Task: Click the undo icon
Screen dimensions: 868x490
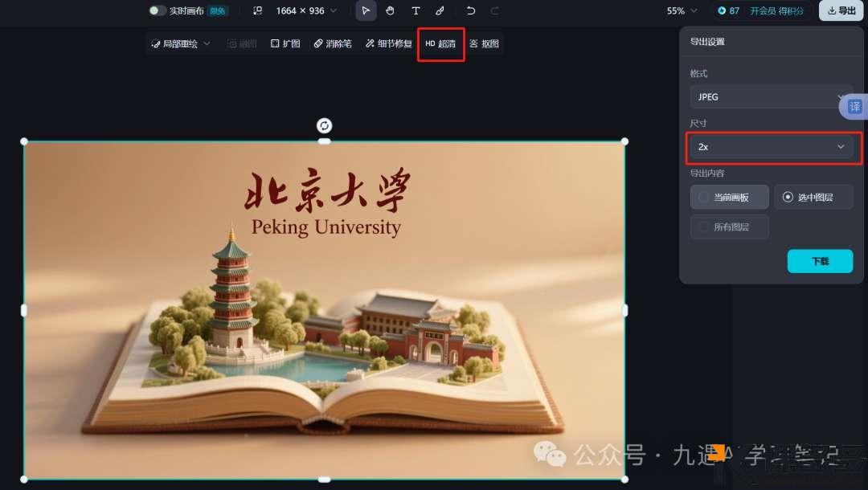Action: point(470,10)
